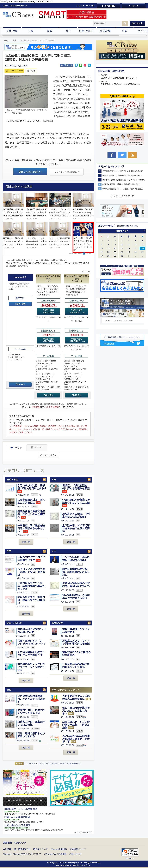Viewport: 148px width, 868px height.
Task: Switch to コメント tab
Action: pyautogui.click(x=16, y=448)
